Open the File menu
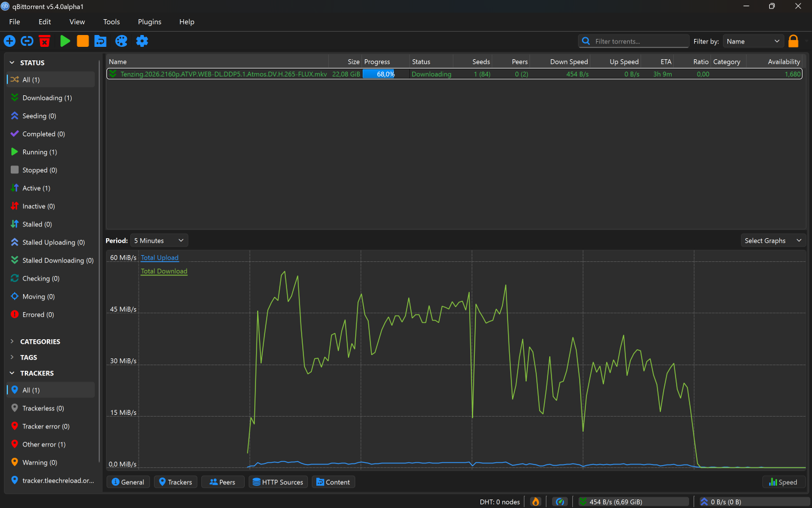 click(15, 22)
